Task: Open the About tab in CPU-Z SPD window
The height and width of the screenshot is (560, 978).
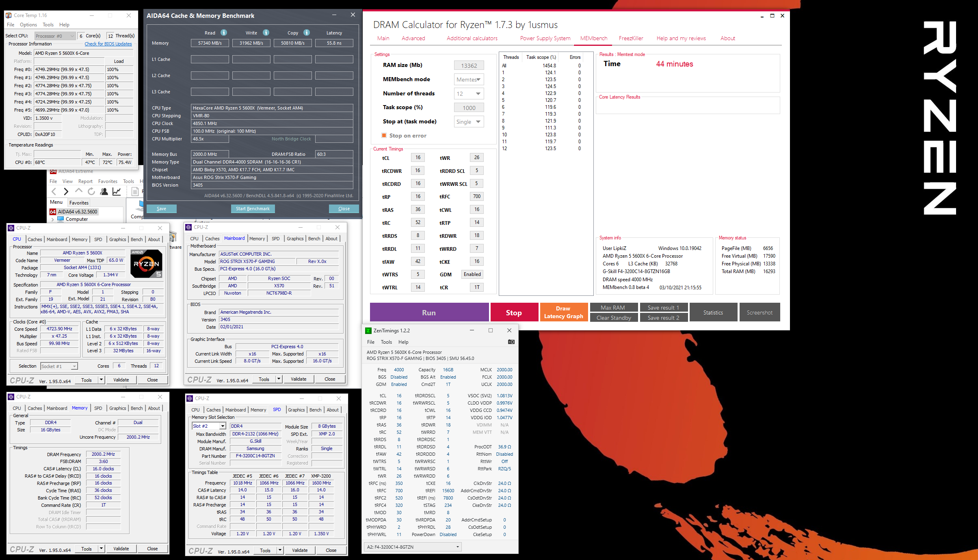Action: click(333, 410)
